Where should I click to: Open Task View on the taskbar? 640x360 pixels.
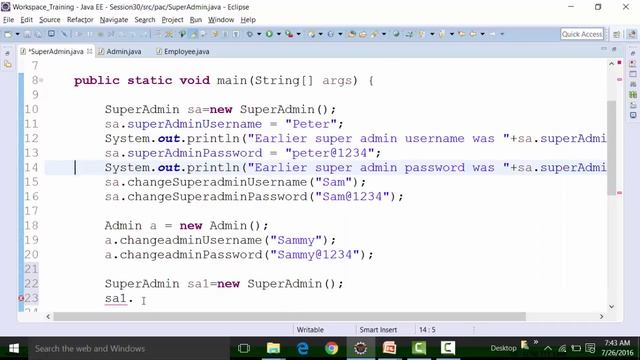244,349
